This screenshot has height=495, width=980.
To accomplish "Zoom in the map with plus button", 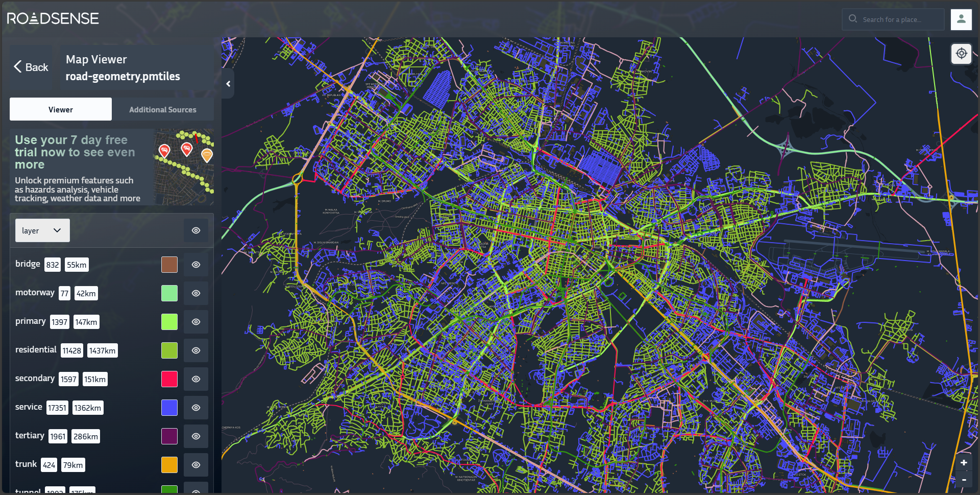I will click(964, 463).
